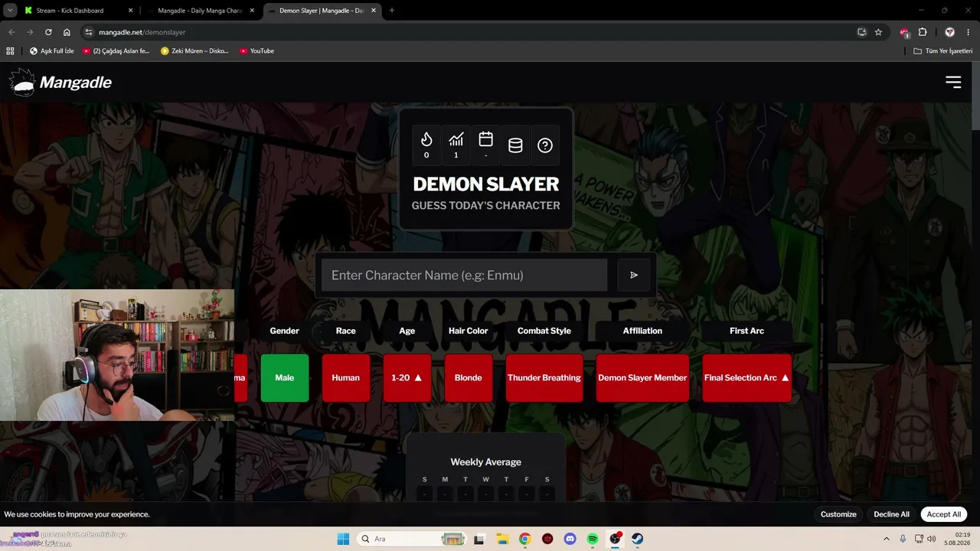Open the Çağdaş Aslan bookmark
Viewport: 980px width, 551px height.
click(x=116, y=51)
